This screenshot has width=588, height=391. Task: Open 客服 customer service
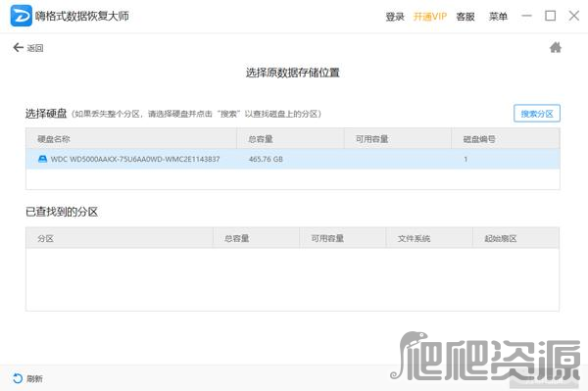[x=465, y=17]
